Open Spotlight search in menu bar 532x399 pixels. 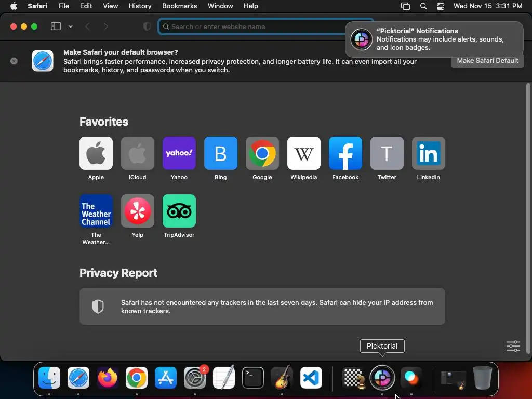click(423, 6)
